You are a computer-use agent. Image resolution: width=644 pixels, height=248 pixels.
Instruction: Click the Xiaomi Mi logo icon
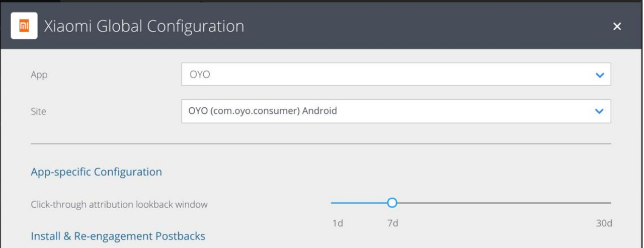pos(24,26)
